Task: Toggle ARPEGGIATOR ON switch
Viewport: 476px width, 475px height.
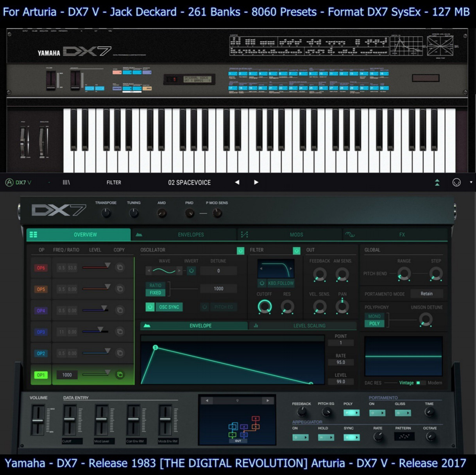Action: point(300,437)
